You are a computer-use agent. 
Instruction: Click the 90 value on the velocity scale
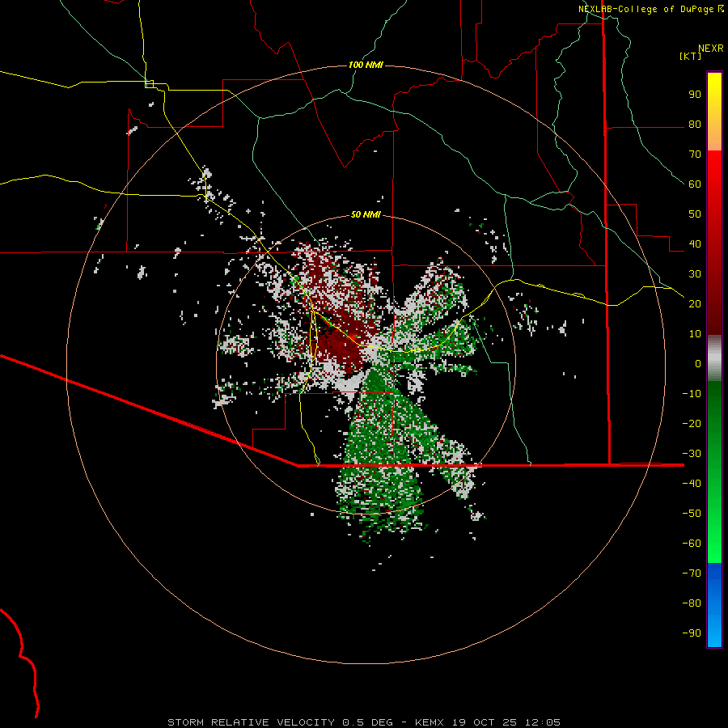pos(695,95)
